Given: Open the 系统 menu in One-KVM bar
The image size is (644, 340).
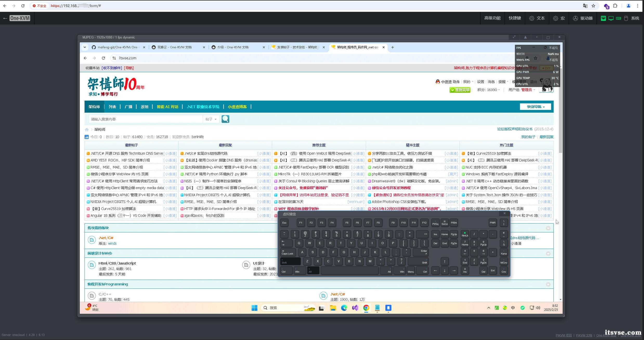Looking at the screenshot, I should click(635, 18).
